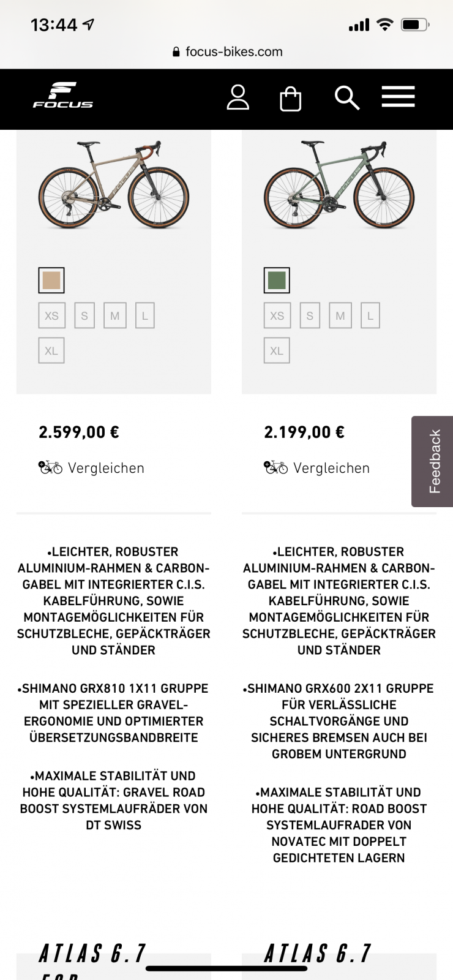Open the Feedback side tab
This screenshot has width=453, height=980.
coord(433,461)
